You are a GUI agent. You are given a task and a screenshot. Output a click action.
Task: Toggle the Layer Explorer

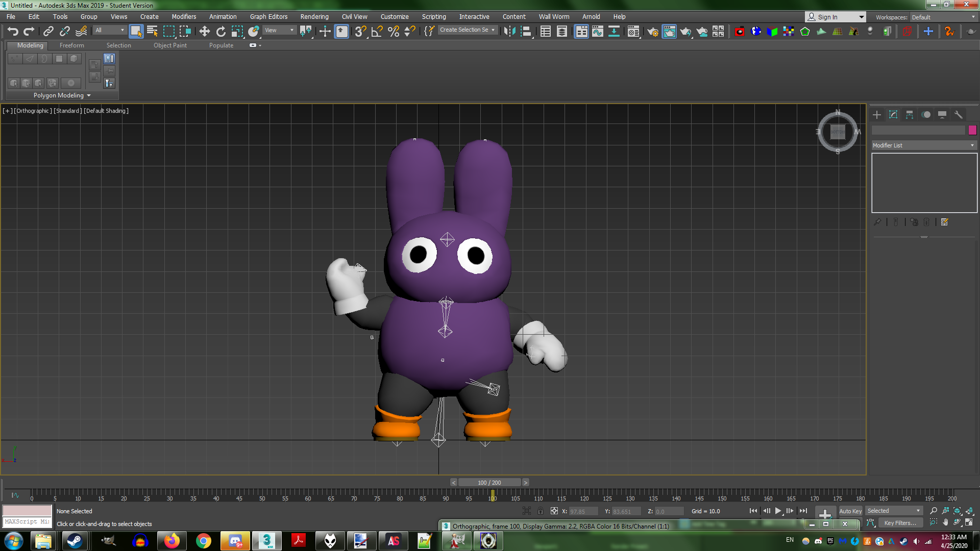[562, 32]
